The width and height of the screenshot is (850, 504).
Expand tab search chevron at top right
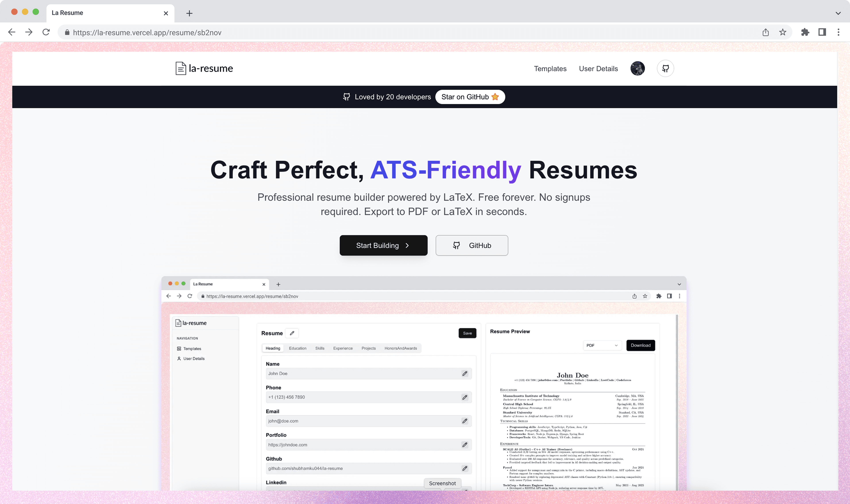(838, 13)
